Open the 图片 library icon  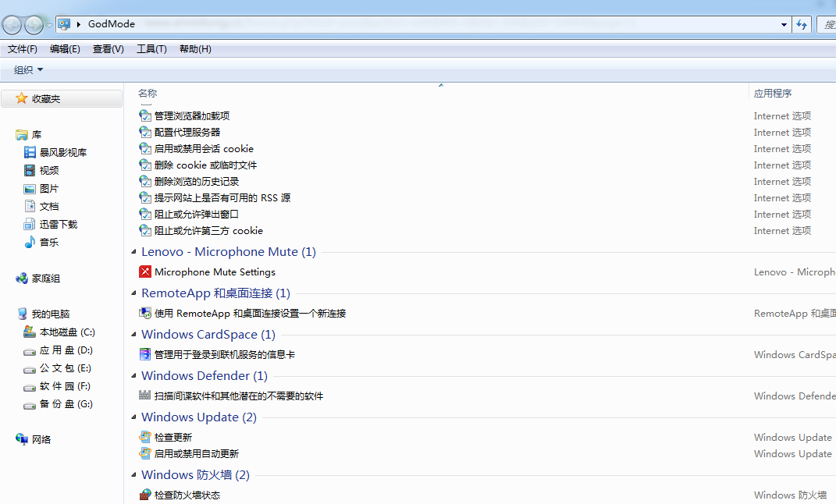tap(30, 189)
